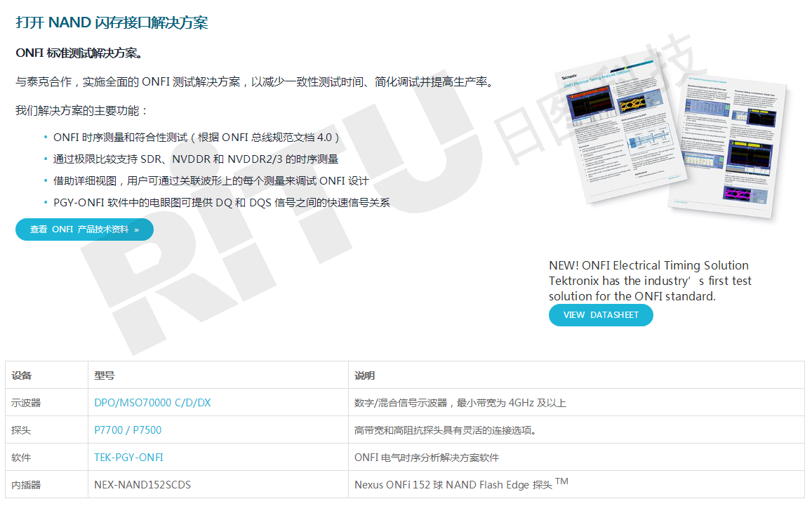Click the ONFI 标准测试解决方案 subtitle
The height and width of the screenshot is (506, 812).
(x=79, y=53)
